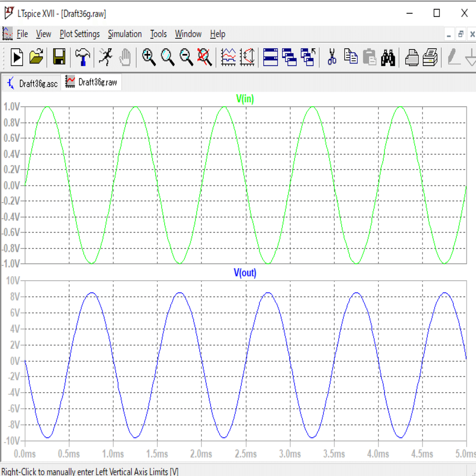Click the V(in) trace label

tap(245, 99)
